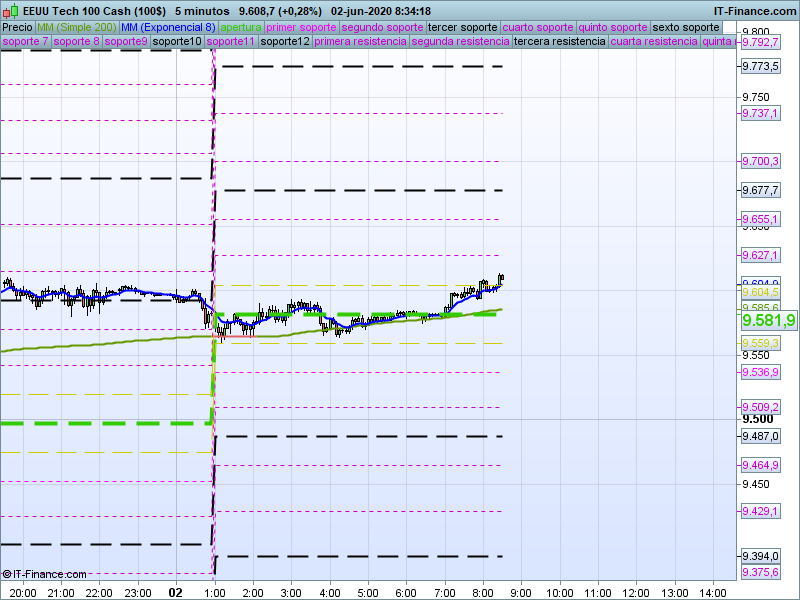
Task: Select the cuarta resistencia label
Action: pos(654,42)
